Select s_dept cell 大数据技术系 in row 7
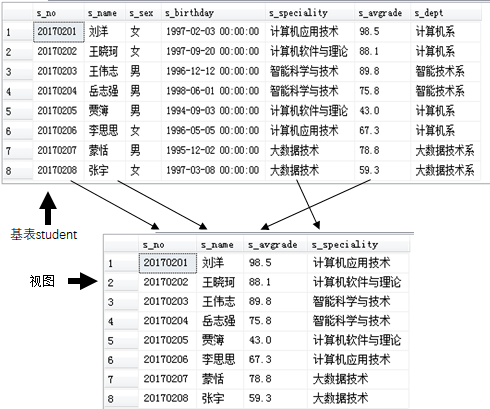 click(x=446, y=150)
